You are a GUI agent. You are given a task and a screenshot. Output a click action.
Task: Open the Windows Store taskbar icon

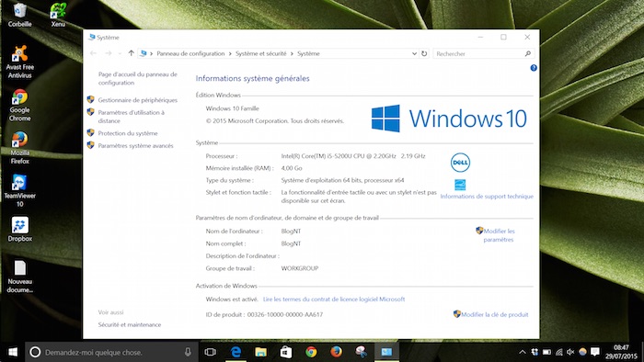[x=286, y=352]
